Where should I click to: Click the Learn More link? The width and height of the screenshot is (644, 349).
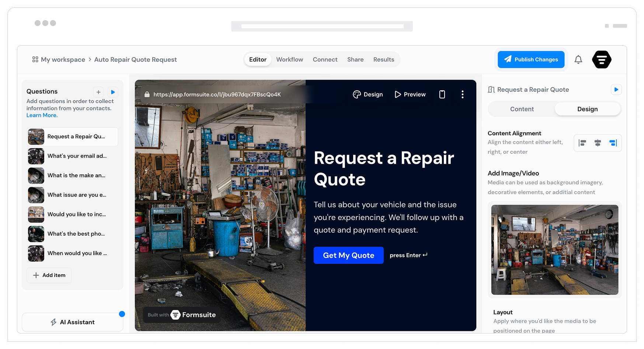coord(42,115)
